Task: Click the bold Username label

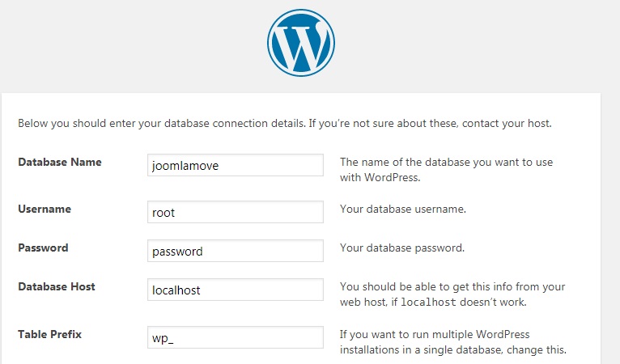Action: pyautogui.click(x=45, y=209)
